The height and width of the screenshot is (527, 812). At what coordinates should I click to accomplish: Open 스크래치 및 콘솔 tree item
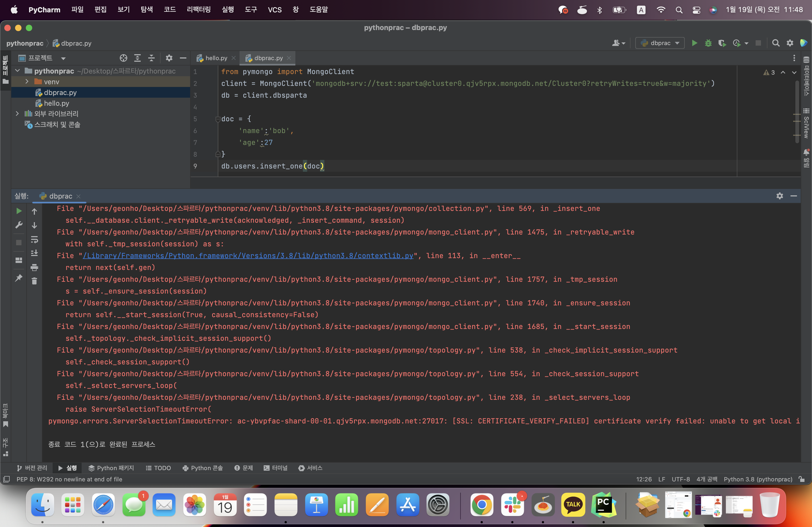(x=52, y=125)
